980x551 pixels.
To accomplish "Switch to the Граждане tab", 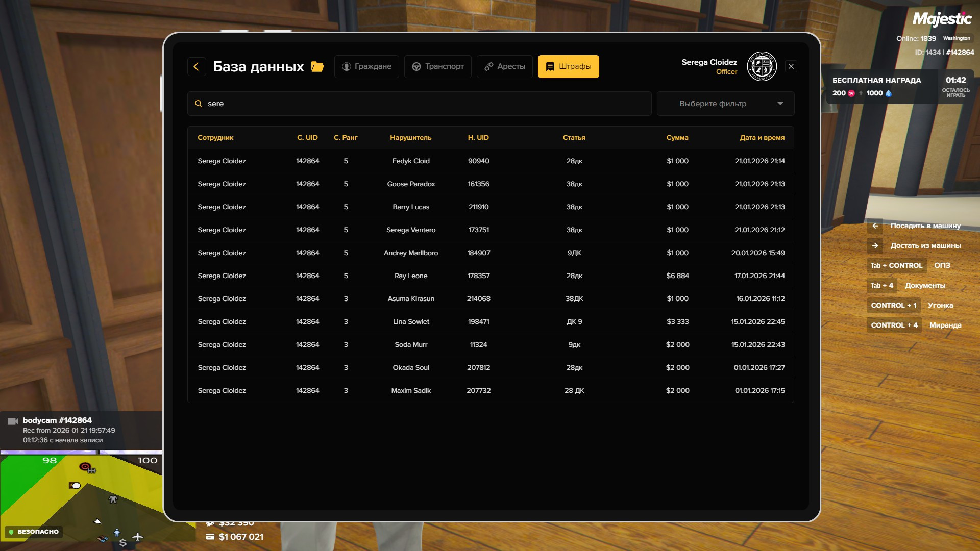I will (366, 66).
